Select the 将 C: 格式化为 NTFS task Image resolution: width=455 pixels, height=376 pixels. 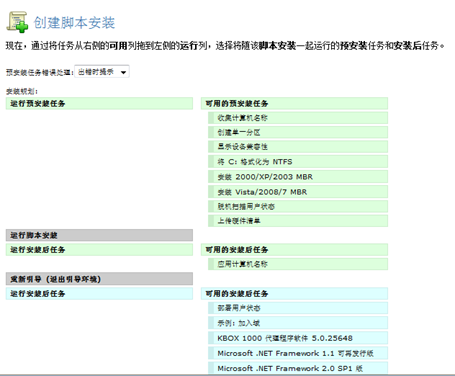click(298, 162)
